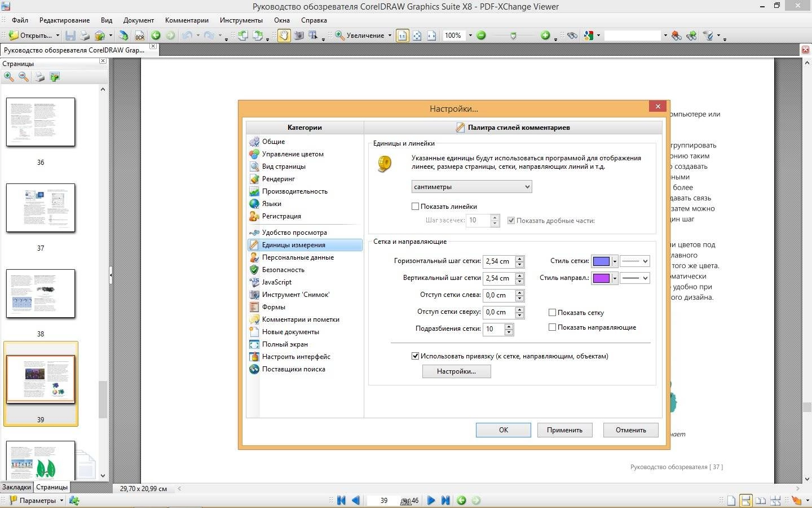Open the units dropdown showing 'сантиметры'
This screenshot has width=812, height=508.
[471, 187]
